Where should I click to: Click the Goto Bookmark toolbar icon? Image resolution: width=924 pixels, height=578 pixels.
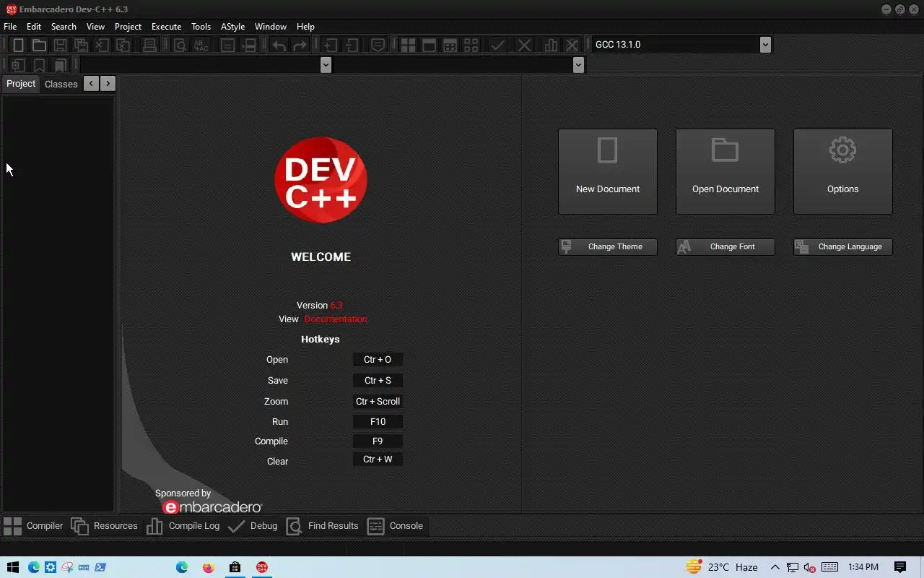click(x=60, y=65)
